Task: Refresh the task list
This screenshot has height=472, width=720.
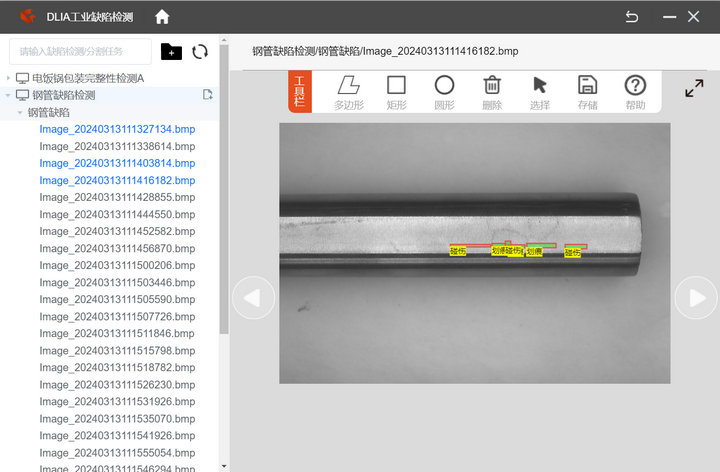Action: pyautogui.click(x=200, y=51)
